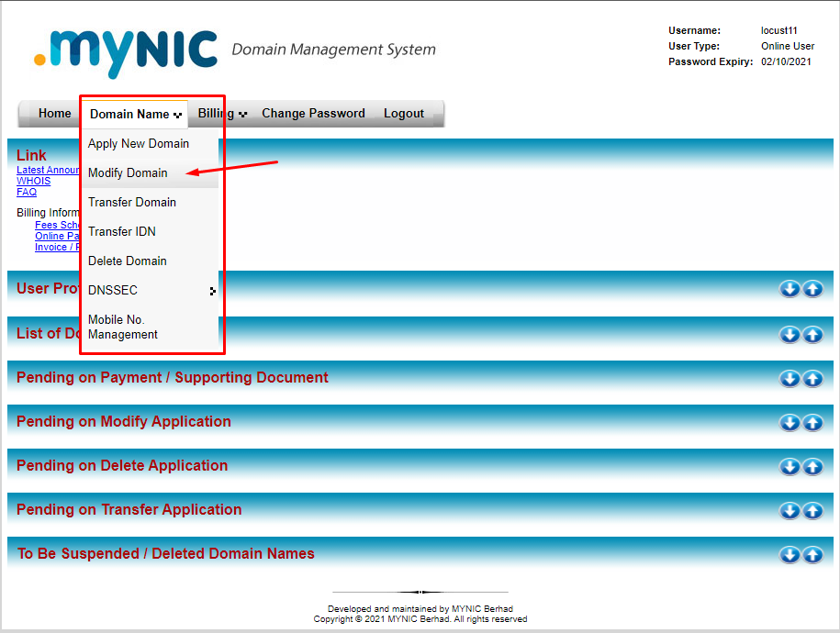The image size is (840, 633).
Task: Expand List of Domains section down arrow
Action: pos(790,335)
